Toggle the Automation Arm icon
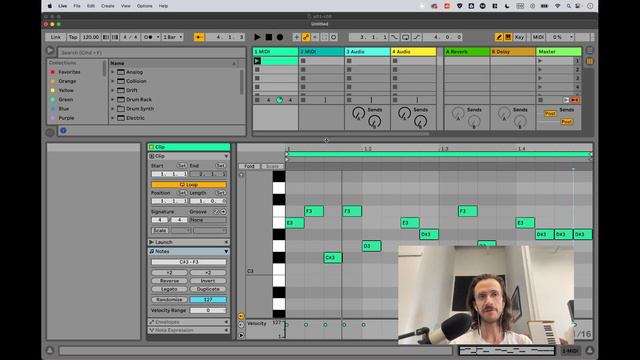Viewport: 640px width, 360px height. coord(306,37)
